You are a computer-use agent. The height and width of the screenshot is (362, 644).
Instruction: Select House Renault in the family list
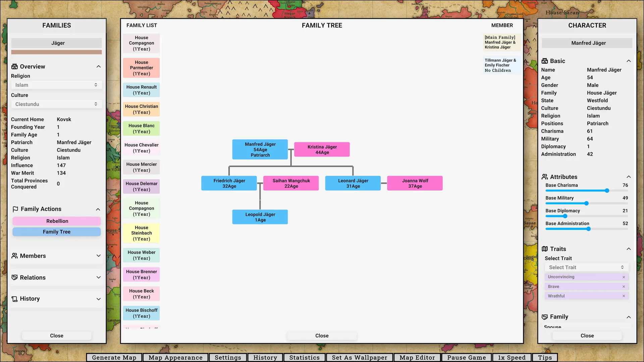pyautogui.click(x=141, y=89)
